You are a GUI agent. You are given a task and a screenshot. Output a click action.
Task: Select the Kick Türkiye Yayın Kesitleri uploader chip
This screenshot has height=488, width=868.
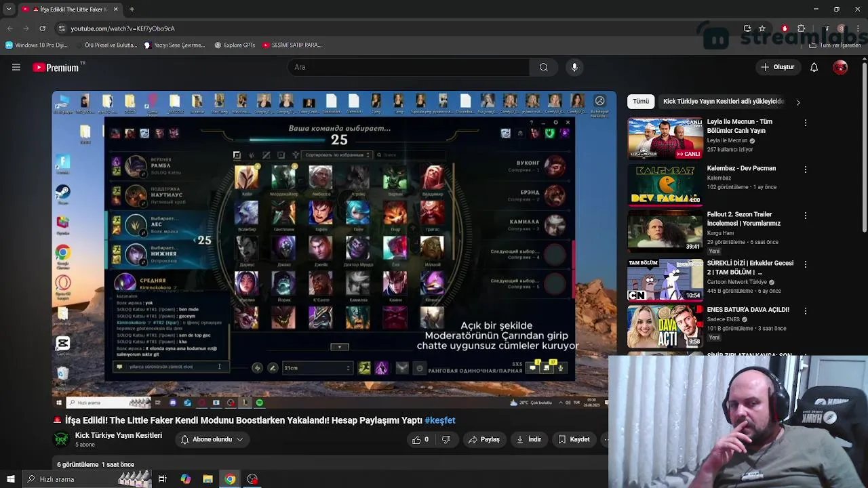tap(723, 102)
